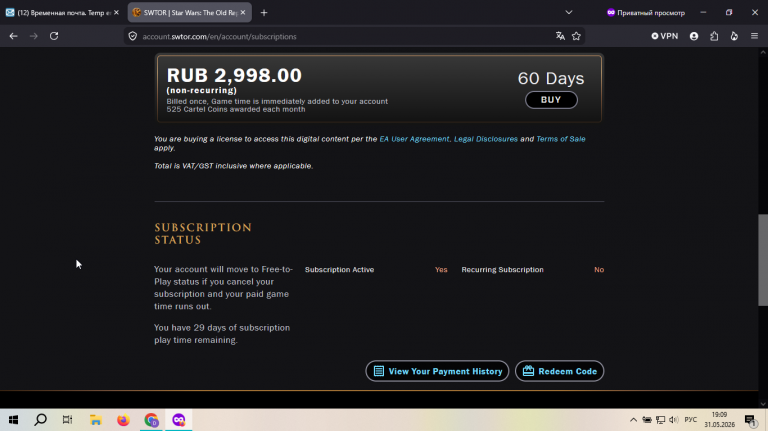Viewport: 768px width, 431px height.
Task: Close the Temp mail tab
Action: pos(116,13)
